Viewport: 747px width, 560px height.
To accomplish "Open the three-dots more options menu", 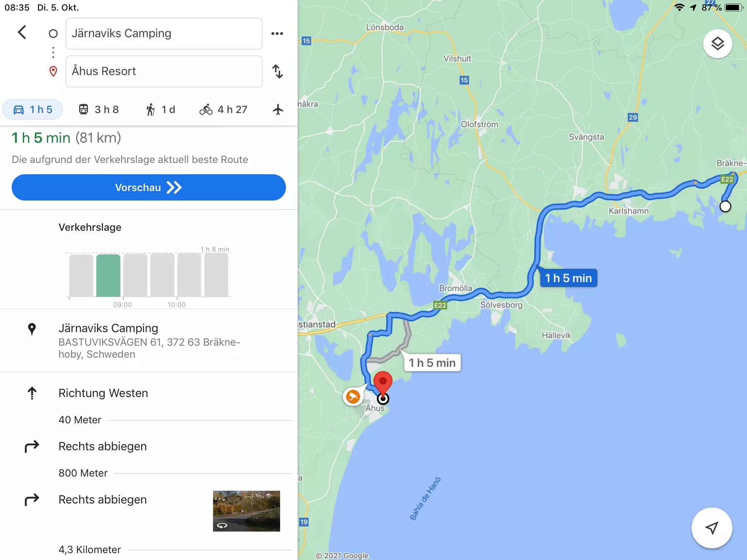I will coord(277,34).
